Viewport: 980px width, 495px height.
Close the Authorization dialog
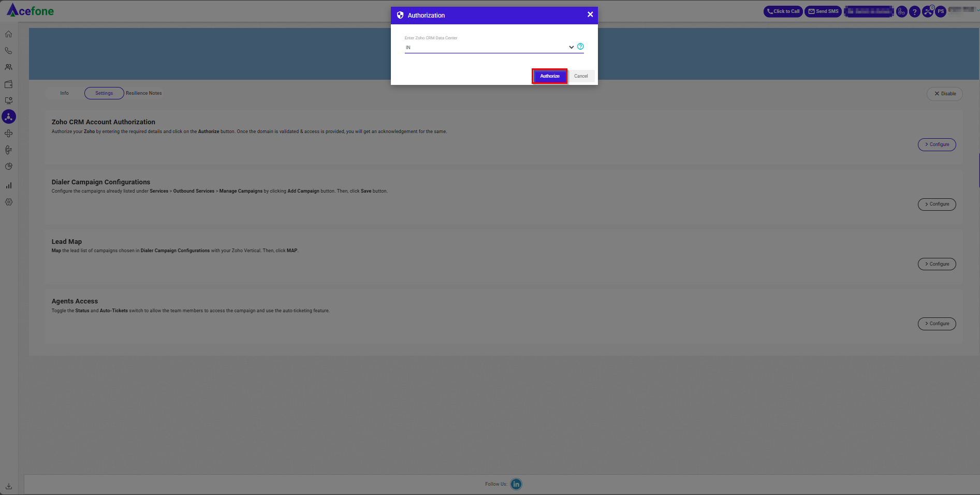pos(590,14)
